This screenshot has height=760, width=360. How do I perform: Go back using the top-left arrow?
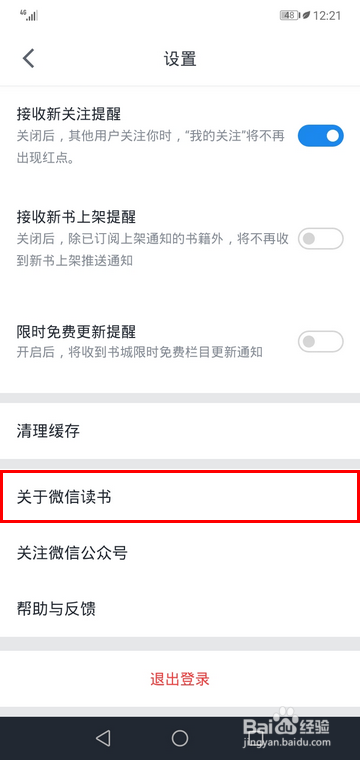tap(29, 59)
